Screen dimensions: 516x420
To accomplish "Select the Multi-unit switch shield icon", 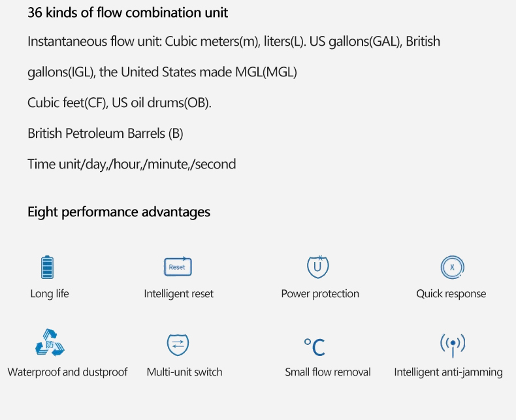I will 178,345.
